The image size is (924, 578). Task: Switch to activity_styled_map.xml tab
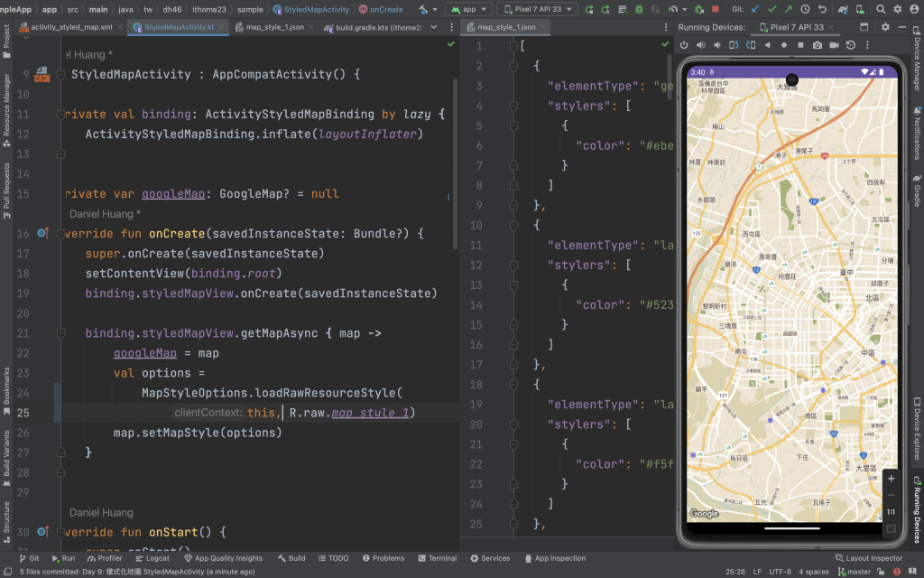click(x=70, y=27)
